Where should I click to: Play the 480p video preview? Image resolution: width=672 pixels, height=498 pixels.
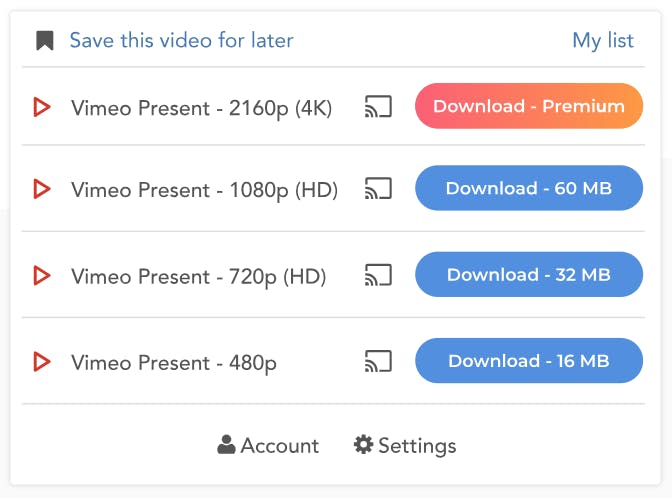tap(42, 361)
